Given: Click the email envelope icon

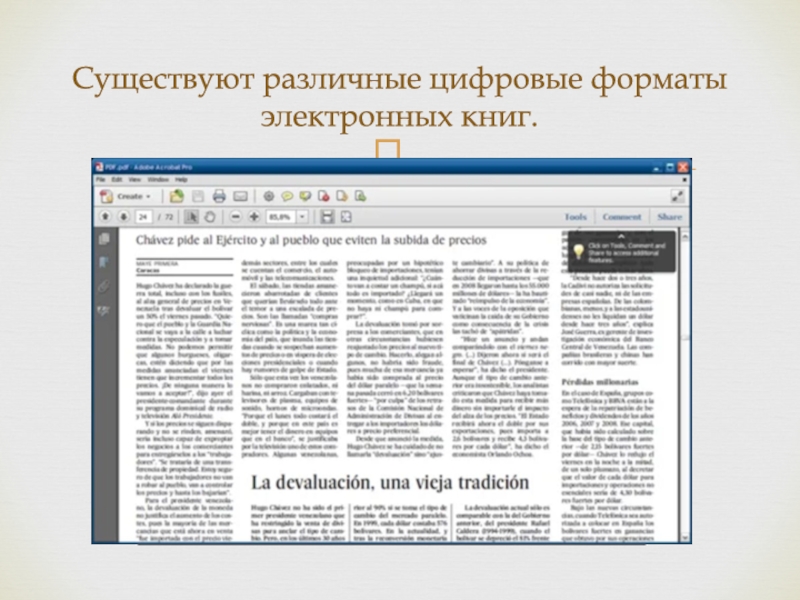Looking at the screenshot, I should tap(240, 196).
